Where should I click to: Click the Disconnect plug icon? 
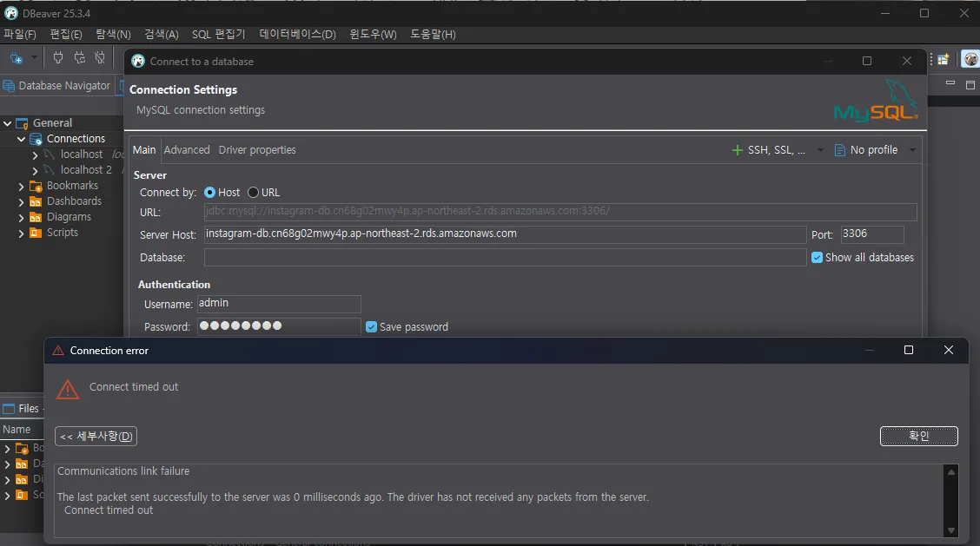coord(100,58)
